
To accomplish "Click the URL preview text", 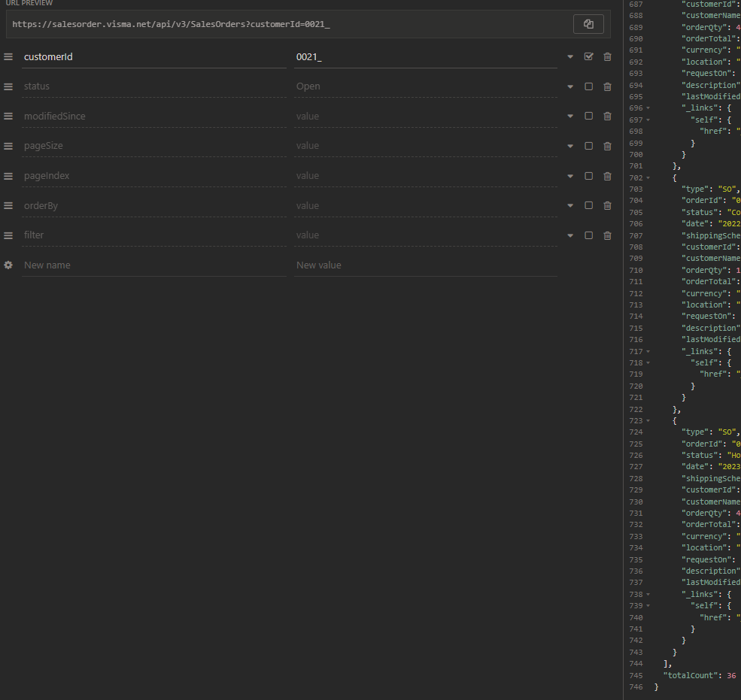I will [171, 24].
